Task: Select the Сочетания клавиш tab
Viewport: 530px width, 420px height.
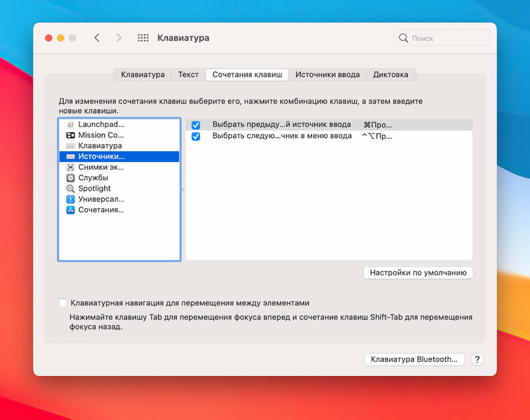Action: pos(247,75)
